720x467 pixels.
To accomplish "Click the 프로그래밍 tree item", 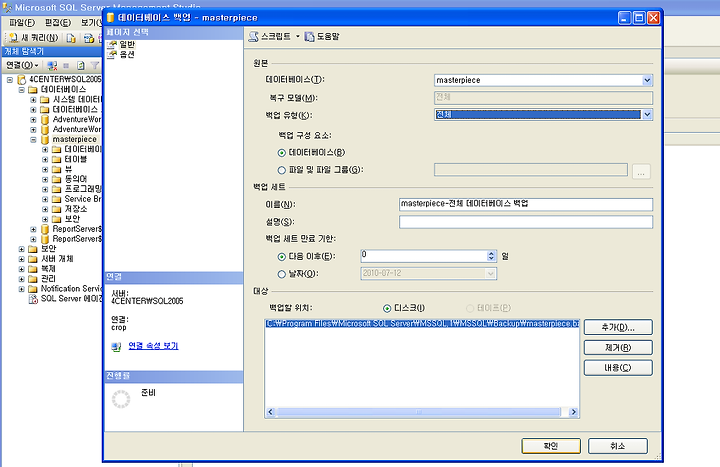I will (83, 189).
